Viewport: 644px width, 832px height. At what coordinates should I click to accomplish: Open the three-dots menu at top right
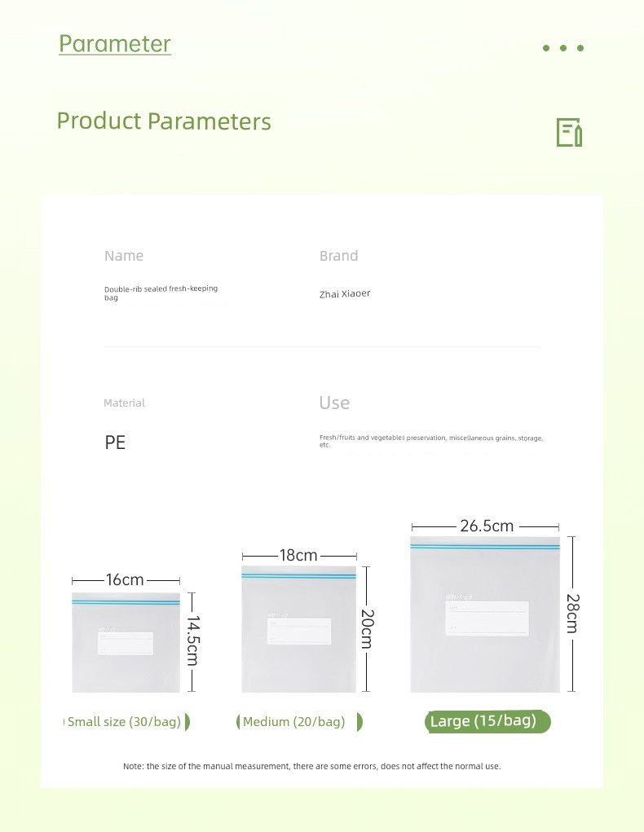tap(562, 48)
